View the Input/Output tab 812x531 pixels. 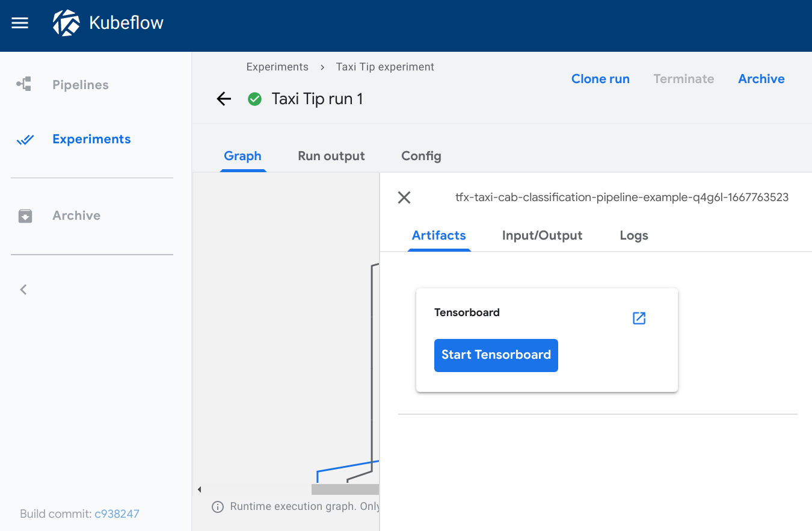point(541,235)
